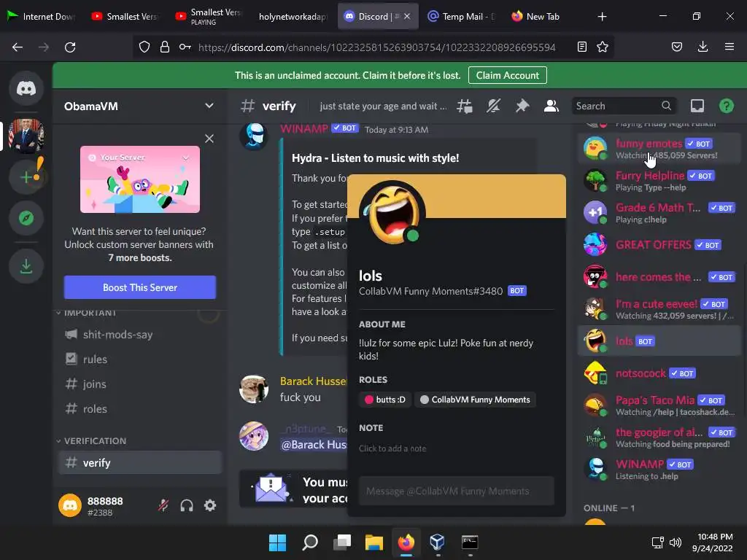This screenshot has height=560, width=747.
Task: Dismiss the boost banner promo with X
Action: [209, 139]
